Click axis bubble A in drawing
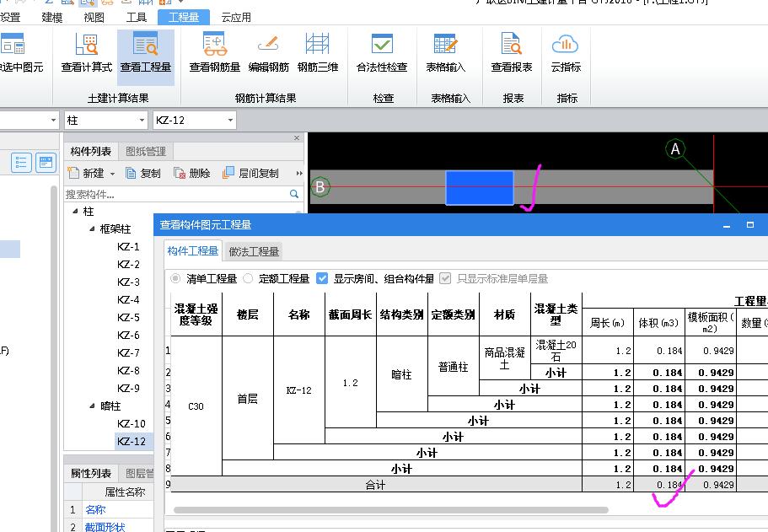This screenshot has height=532, width=768. coord(675,148)
